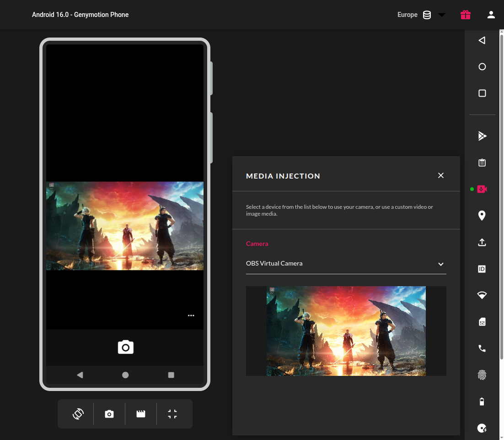Open the network Wi-Fi tool
Viewport: 504px width, 440px height.
pyautogui.click(x=482, y=295)
